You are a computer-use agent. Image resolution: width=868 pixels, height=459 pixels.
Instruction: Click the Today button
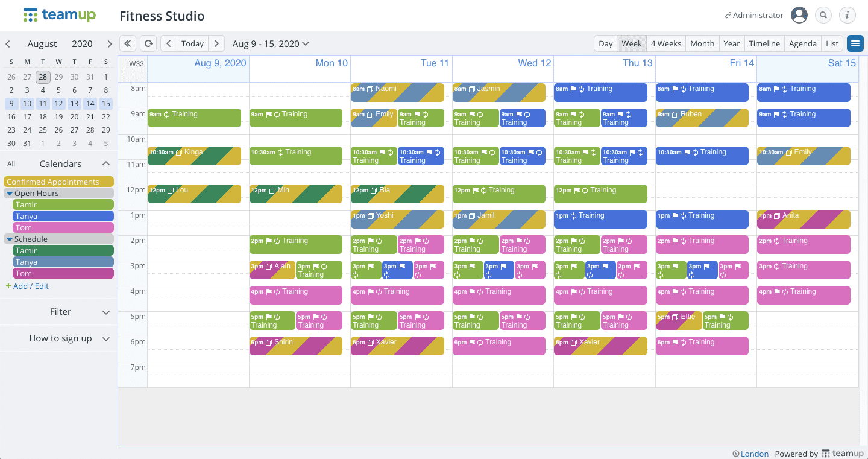[x=192, y=43]
